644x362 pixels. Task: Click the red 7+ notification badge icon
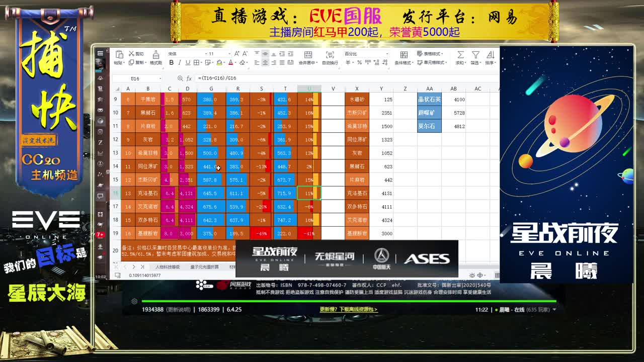tap(100, 235)
